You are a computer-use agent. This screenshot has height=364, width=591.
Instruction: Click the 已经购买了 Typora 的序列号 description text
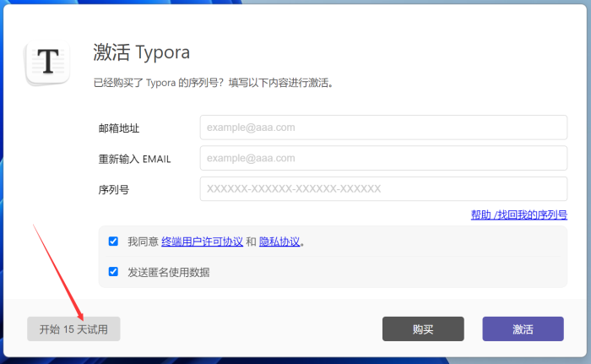[x=214, y=83]
